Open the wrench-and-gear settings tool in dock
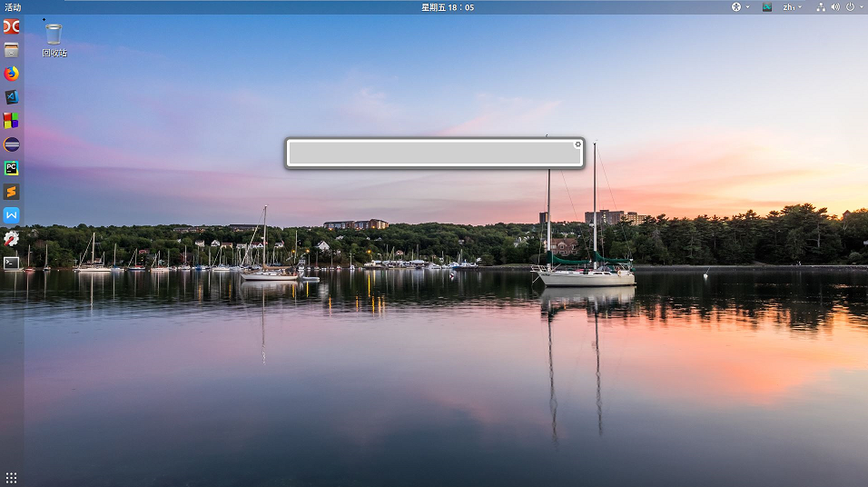868x487 pixels. [11, 239]
